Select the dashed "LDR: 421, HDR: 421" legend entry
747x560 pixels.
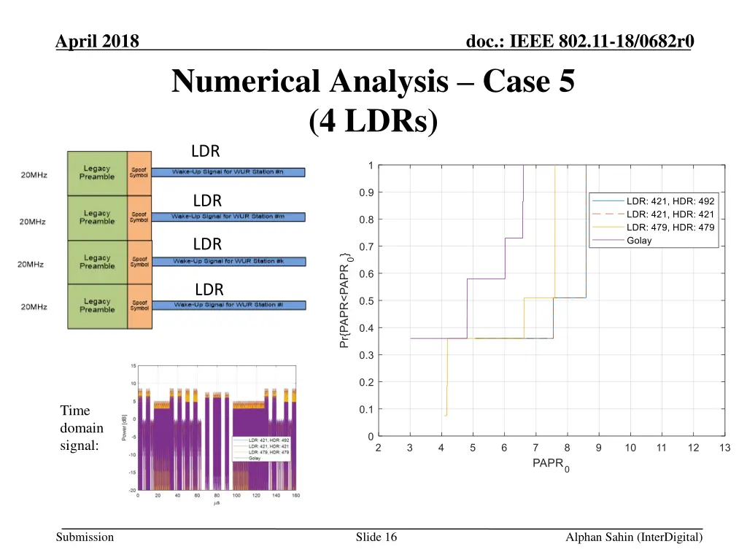[670, 214]
